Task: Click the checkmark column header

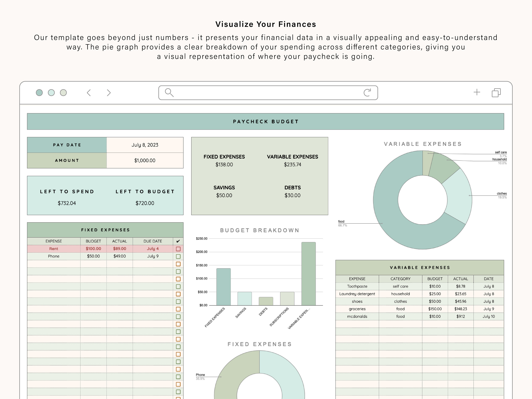Action: tap(178, 241)
